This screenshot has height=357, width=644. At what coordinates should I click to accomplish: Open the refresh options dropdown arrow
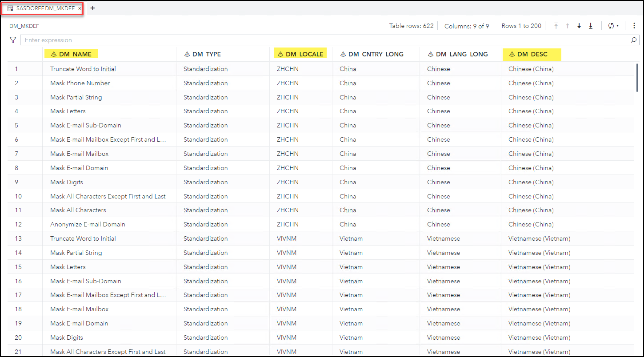(x=618, y=26)
